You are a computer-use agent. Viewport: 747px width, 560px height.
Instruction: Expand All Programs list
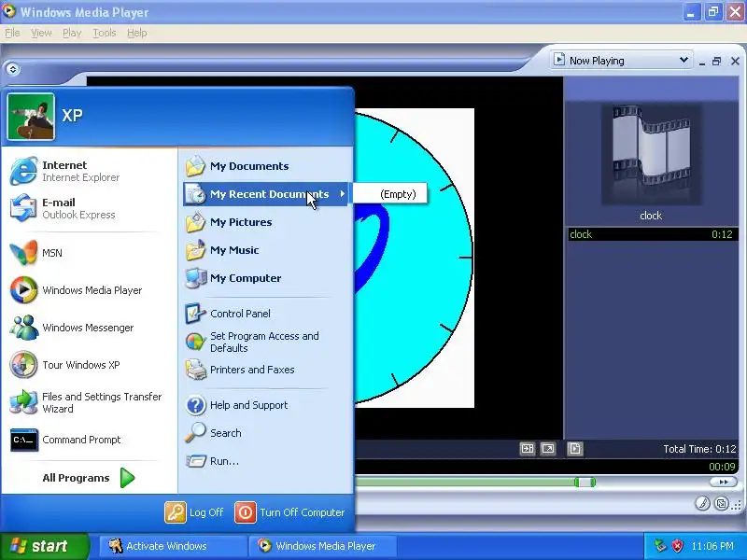pyautogui.click(x=89, y=478)
